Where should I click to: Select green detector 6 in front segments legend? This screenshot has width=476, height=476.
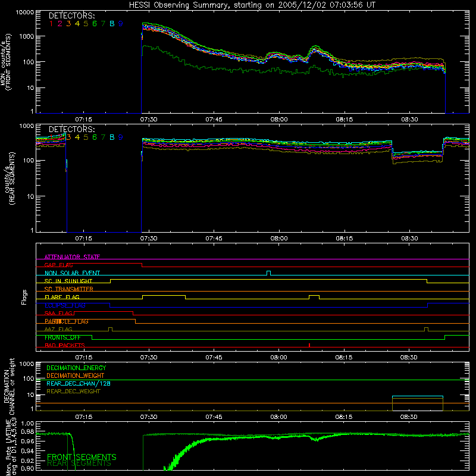pyautogui.click(x=95, y=24)
